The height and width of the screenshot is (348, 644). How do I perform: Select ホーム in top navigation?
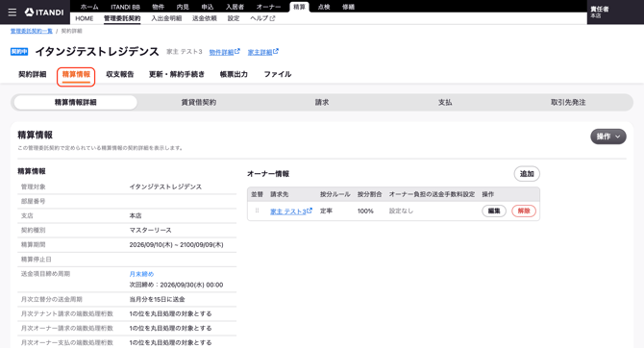[89, 7]
